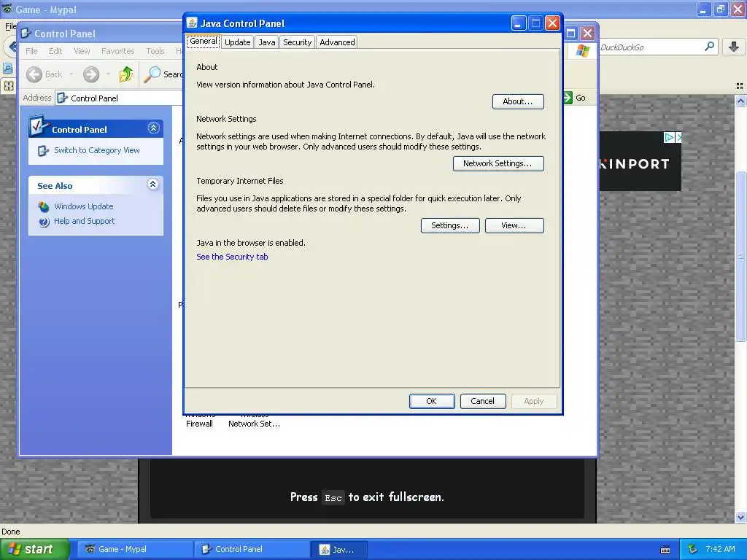747x560 pixels.
Task: Select the General tab
Action: coord(204,42)
